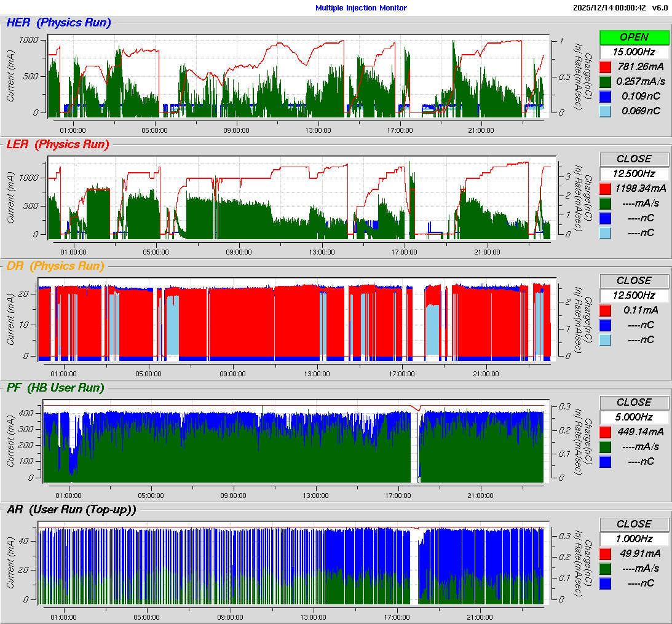The width and height of the screenshot is (672, 624).
Task: Click the green swatch beside HER 0.257mA/s
Action: (x=606, y=81)
